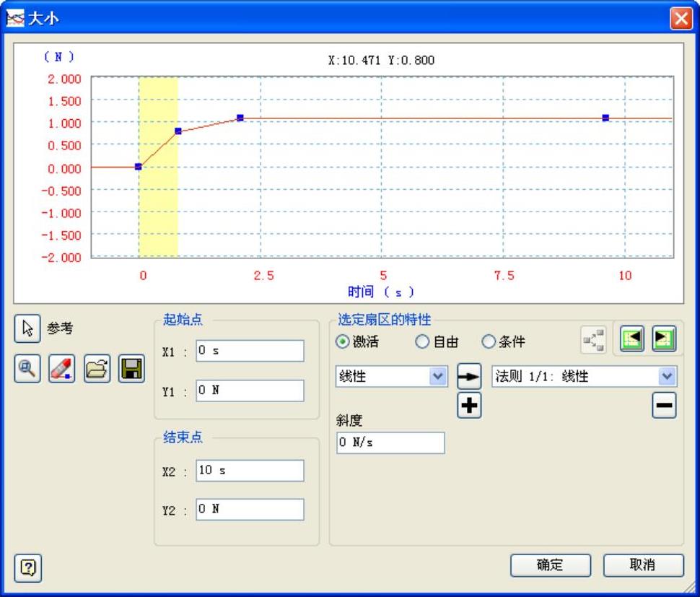This screenshot has height=597, width=700.
Task: Click the right arrow apply-law icon
Action: coord(469,377)
